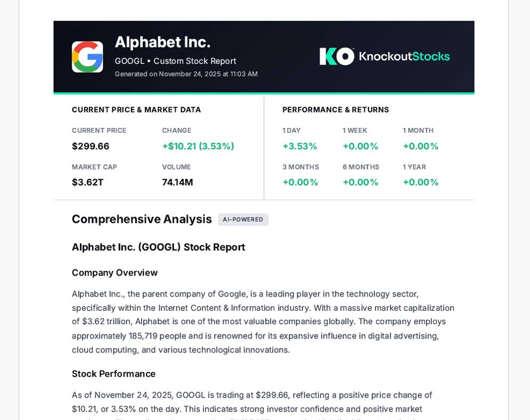Click the +$10.21 (3.53%) change value
This screenshot has width=530, height=420.
coord(198,146)
